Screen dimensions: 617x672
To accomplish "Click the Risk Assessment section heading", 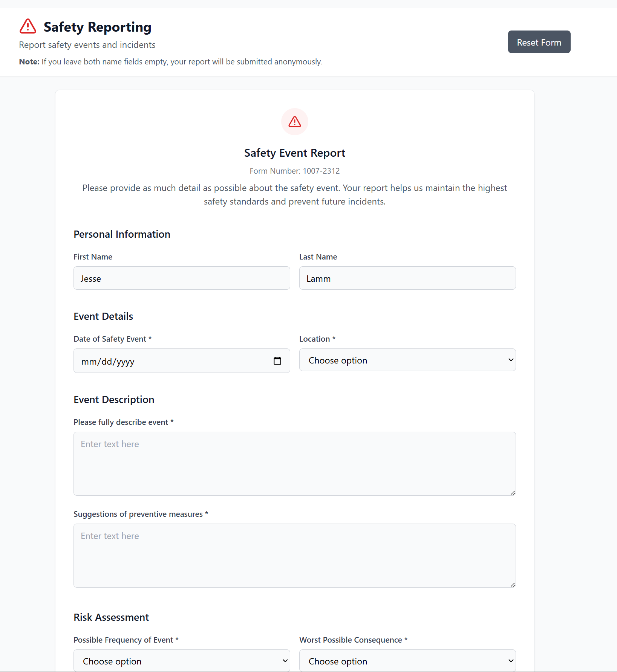I will tap(111, 617).
